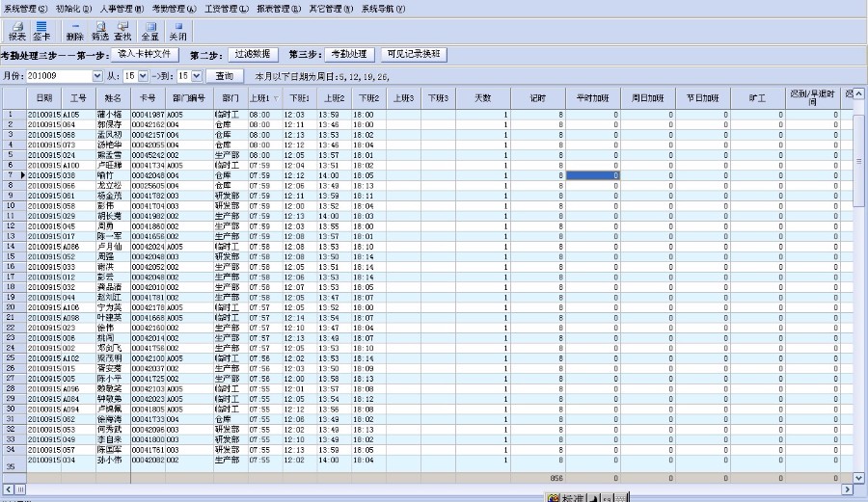Click the 可见记录换班 button

point(414,54)
